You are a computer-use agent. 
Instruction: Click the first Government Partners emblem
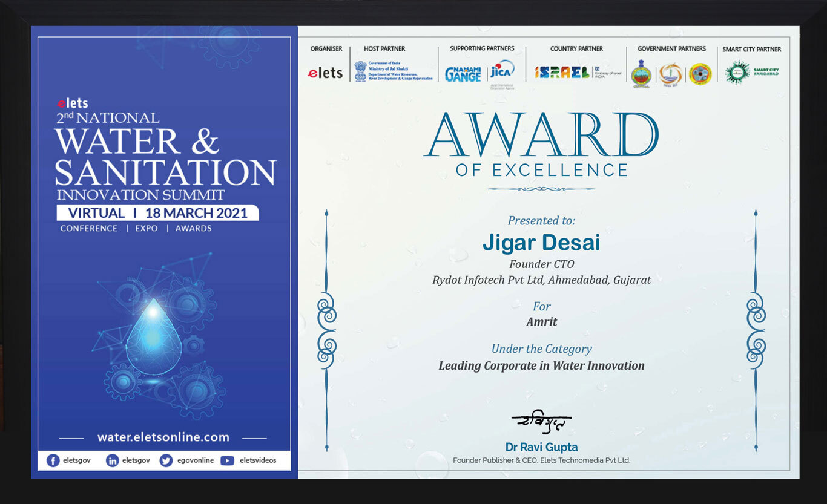641,74
